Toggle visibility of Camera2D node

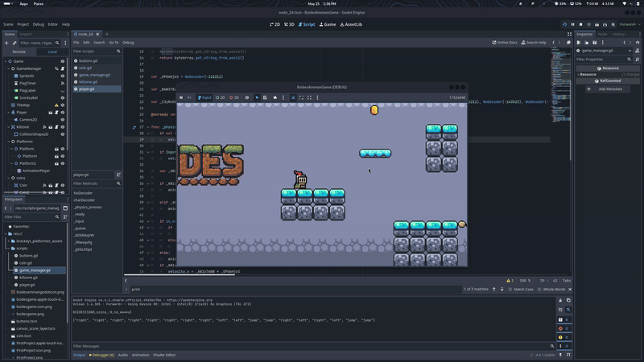point(63,120)
